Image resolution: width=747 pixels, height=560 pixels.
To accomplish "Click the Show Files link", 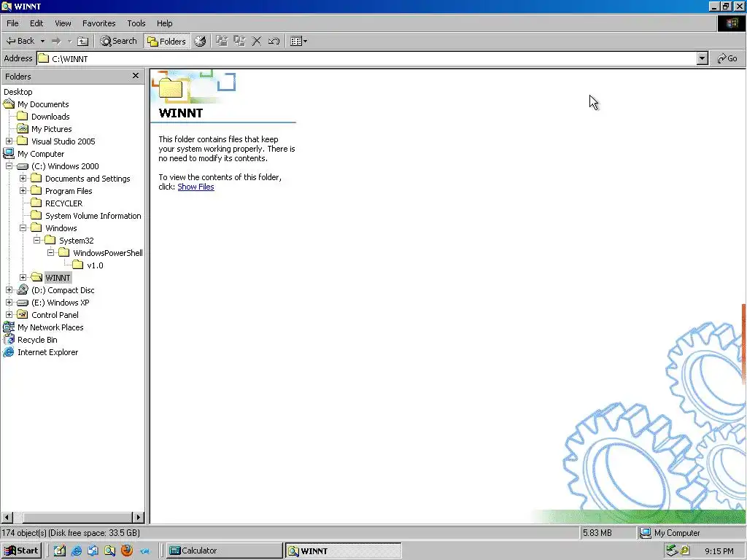I will click(x=196, y=187).
